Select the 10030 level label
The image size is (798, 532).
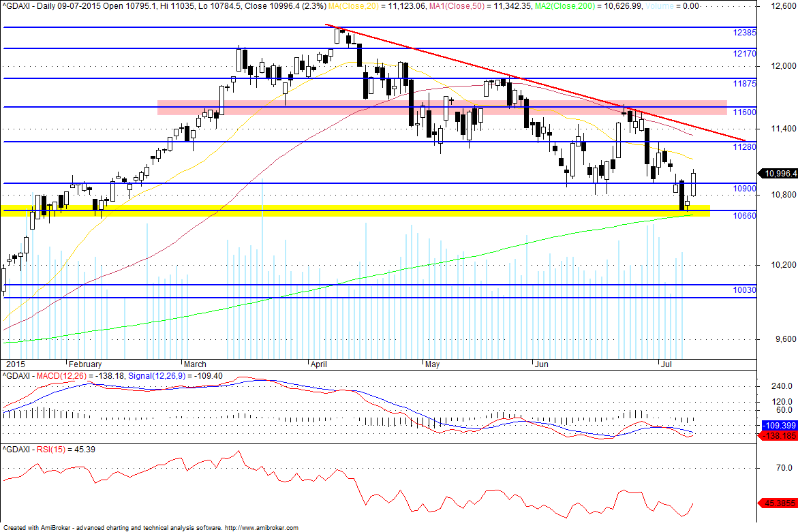pyautogui.click(x=744, y=290)
